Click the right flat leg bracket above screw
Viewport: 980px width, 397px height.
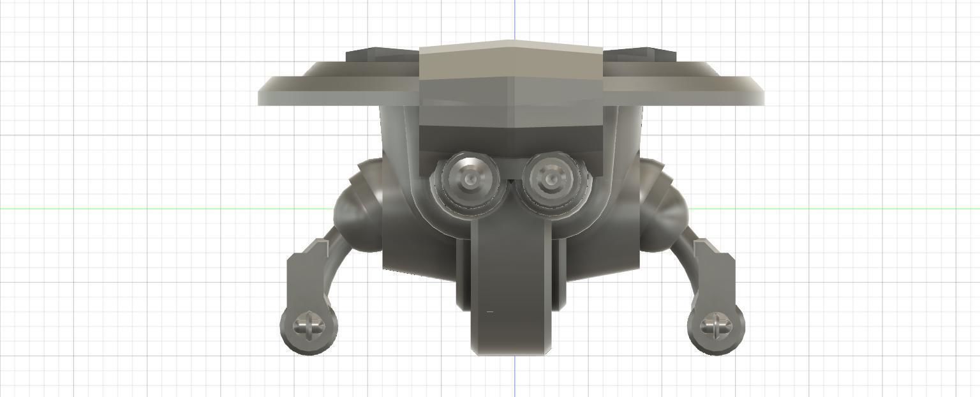[x=715, y=274]
